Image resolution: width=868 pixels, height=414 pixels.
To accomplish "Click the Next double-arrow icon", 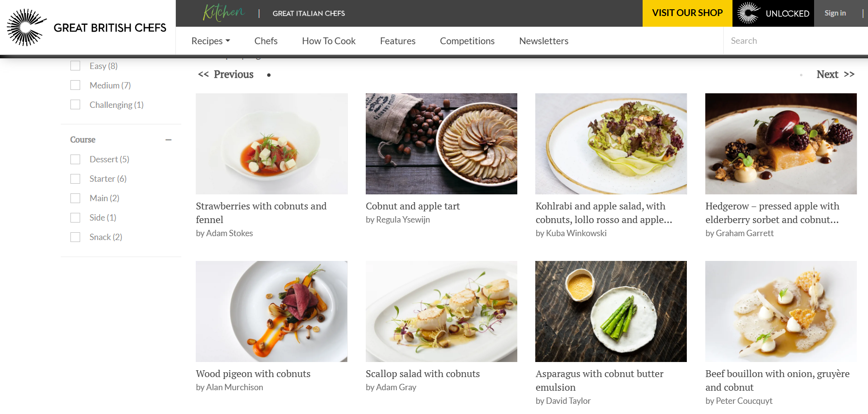I will point(849,74).
